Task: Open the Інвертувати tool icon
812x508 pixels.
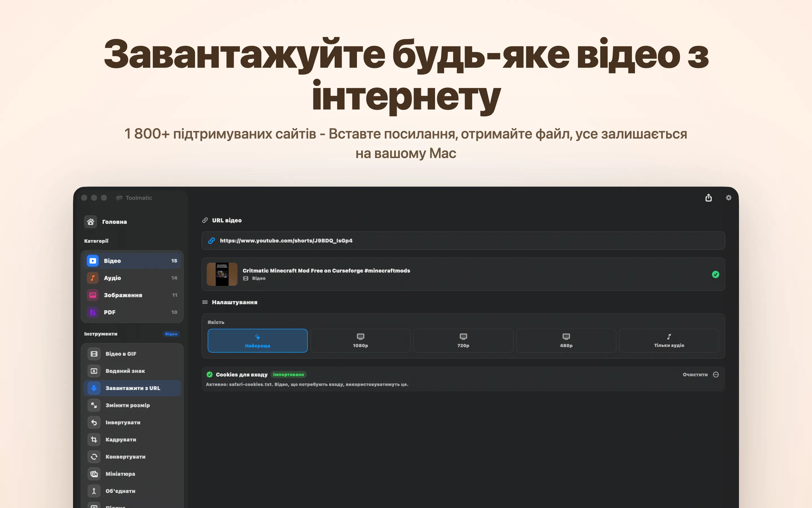Action: click(94, 422)
